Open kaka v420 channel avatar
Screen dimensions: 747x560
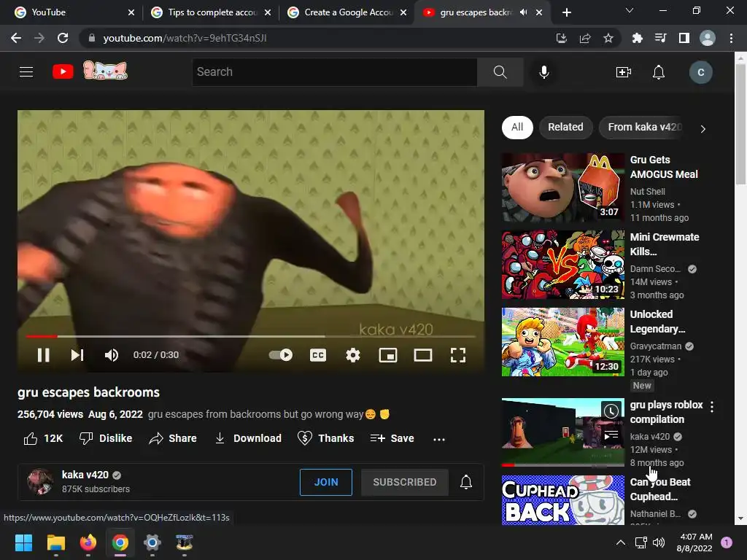tap(40, 481)
